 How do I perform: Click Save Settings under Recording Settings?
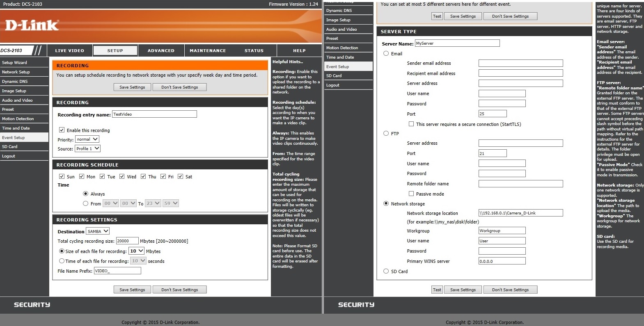(132, 290)
